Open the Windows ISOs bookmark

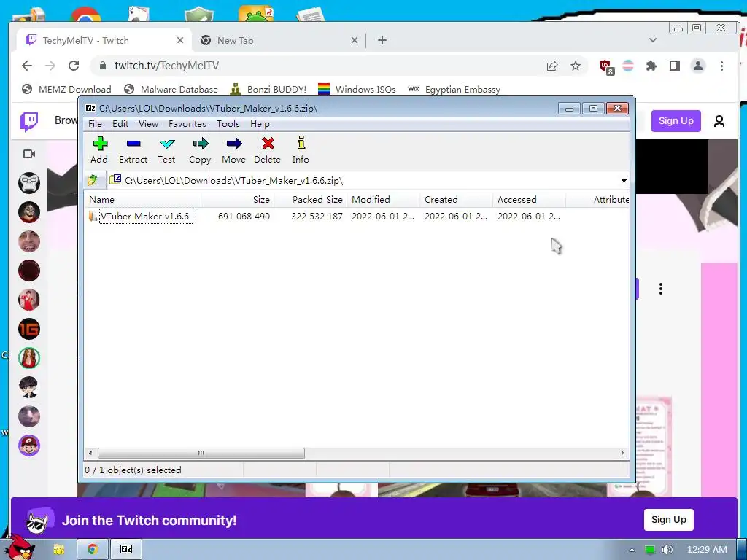(x=357, y=89)
